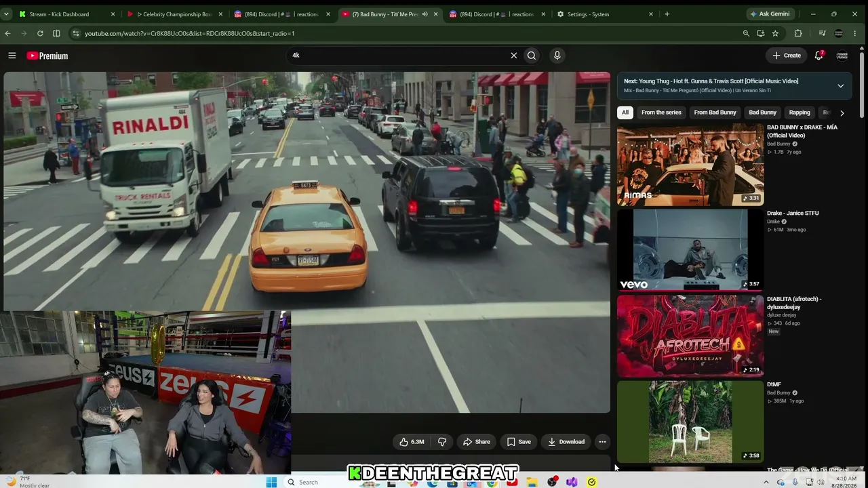Click the YouTube search magnifier button
The width and height of the screenshot is (868, 488).
coord(532,56)
